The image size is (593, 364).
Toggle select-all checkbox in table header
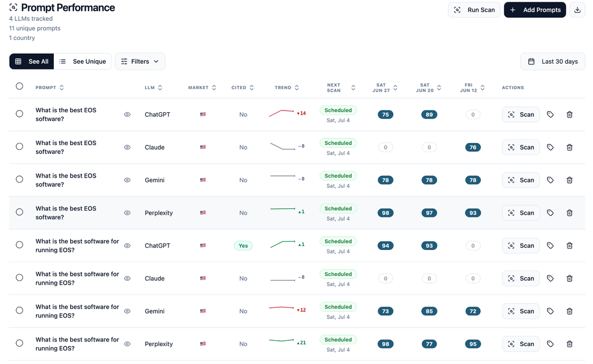click(x=19, y=86)
